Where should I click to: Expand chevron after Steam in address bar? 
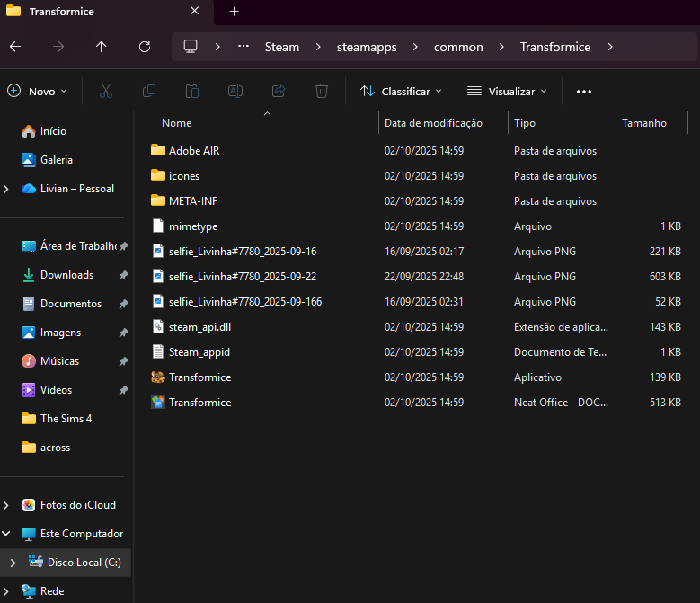tap(318, 47)
